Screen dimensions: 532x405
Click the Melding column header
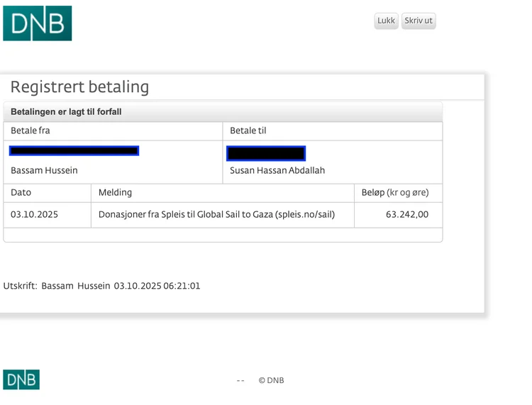pos(115,192)
